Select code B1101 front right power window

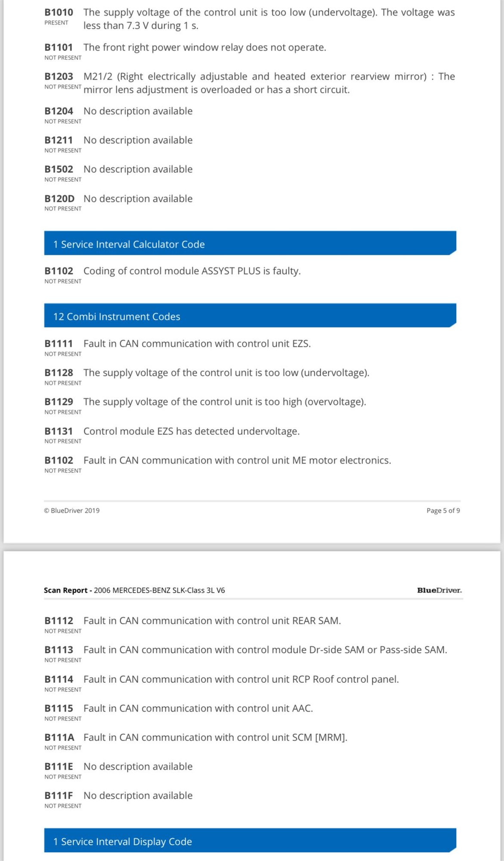click(x=185, y=51)
